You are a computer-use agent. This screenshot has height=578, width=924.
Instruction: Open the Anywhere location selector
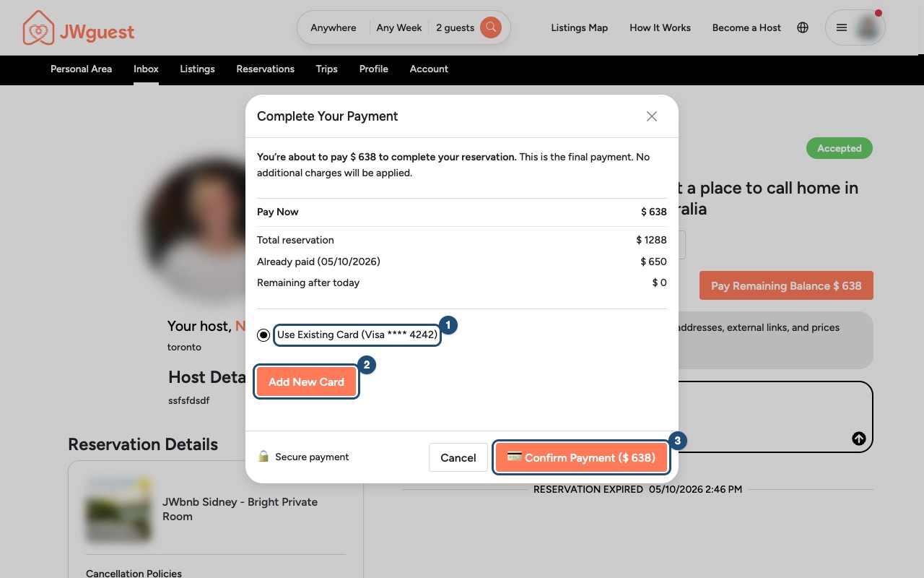[334, 27]
